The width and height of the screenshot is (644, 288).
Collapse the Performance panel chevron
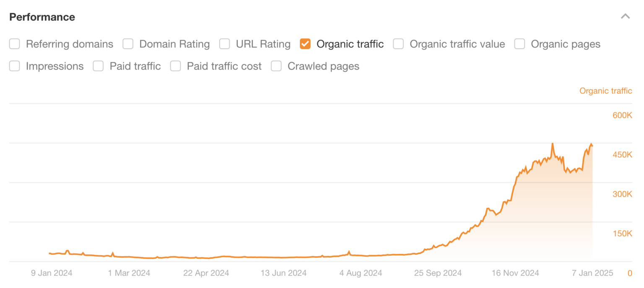point(625,17)
